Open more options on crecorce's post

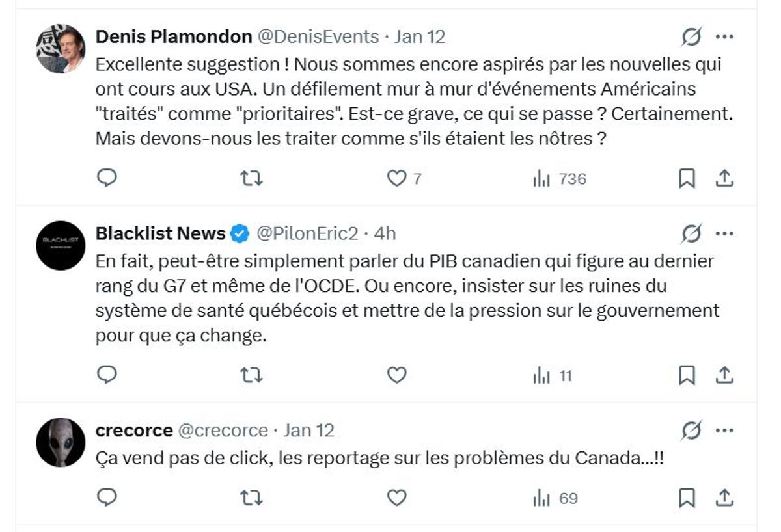click(x=726, y=429)
